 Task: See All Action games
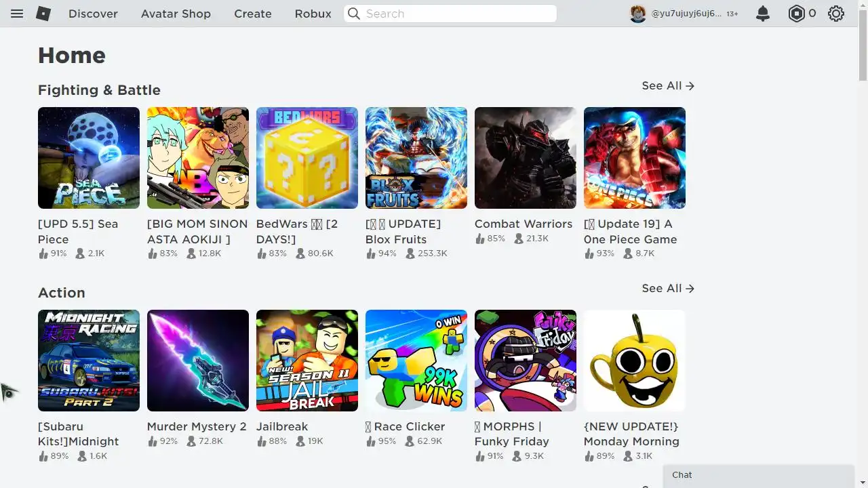pyautogui.click(x=668, y=288)
